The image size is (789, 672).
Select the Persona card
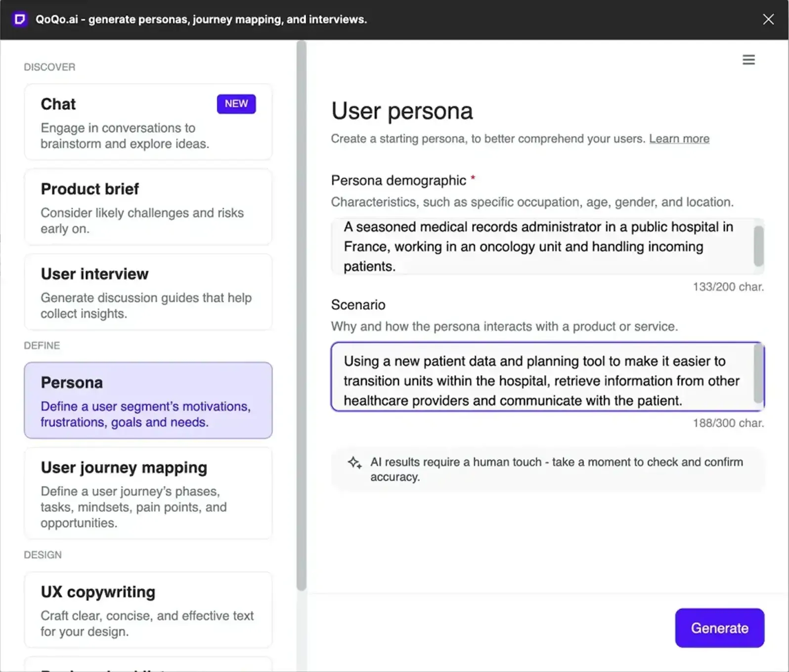pos(148,400)
